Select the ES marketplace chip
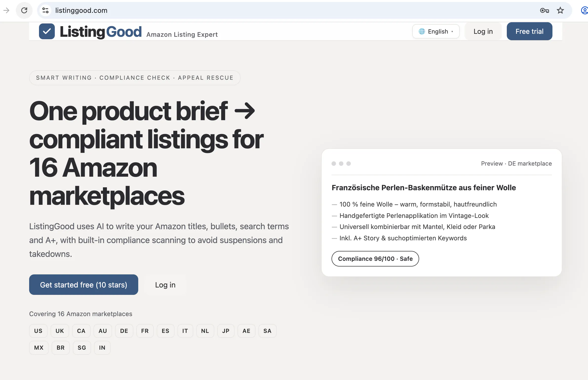The height and width of the screenshot is (380, 588). coord(166,331)
